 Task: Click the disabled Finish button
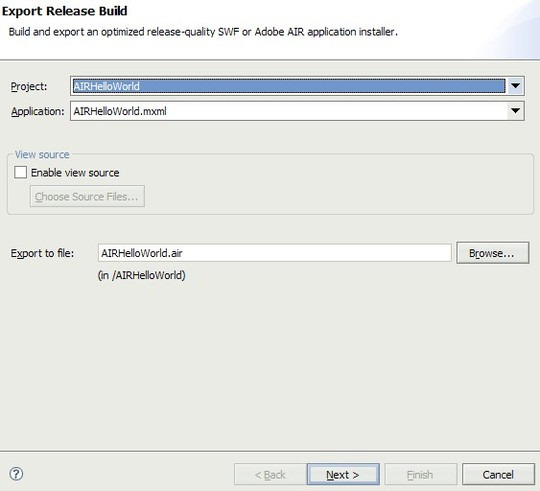[420, 474]
